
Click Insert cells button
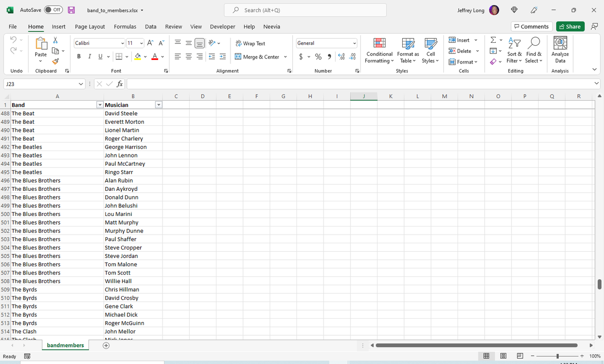click(x=459, y=40)
